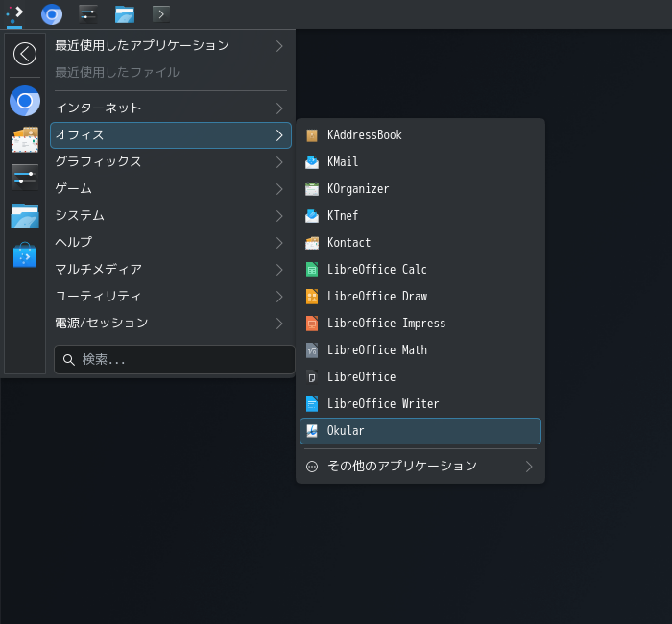Click the LibreOffice Math icon

point(312,350)
